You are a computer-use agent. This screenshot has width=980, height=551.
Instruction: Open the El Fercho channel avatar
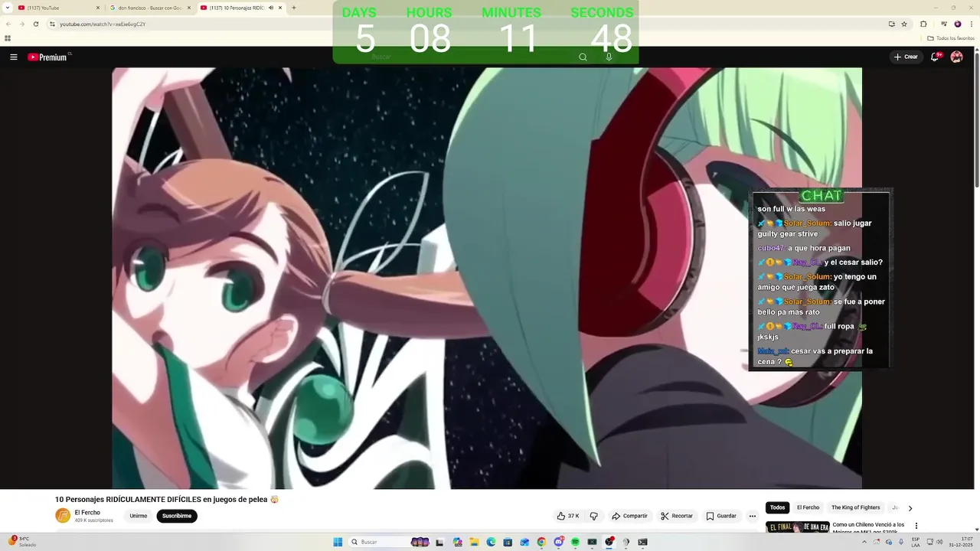(x=63, y=516)
